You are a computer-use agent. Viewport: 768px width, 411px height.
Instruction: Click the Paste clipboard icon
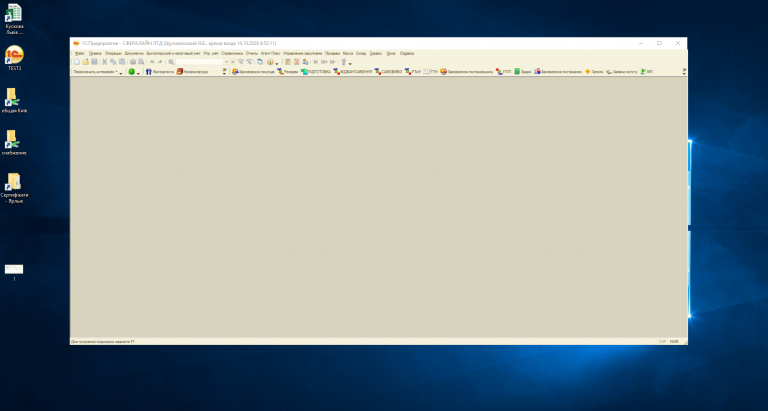(x=122, y=62)
